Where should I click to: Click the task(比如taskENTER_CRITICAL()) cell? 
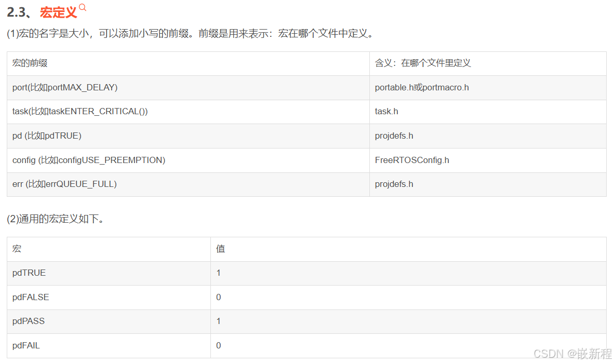coord(188,112)
